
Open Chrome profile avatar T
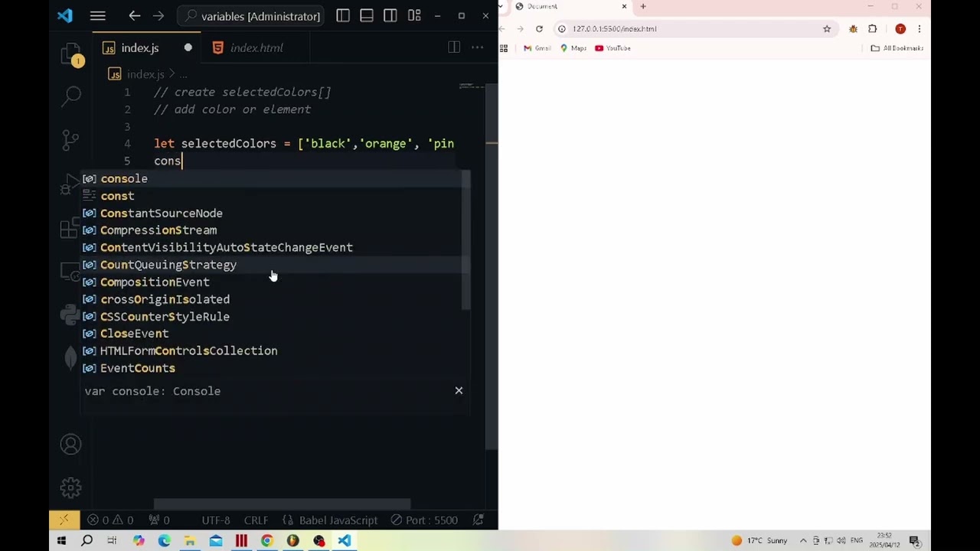point(900,29)
